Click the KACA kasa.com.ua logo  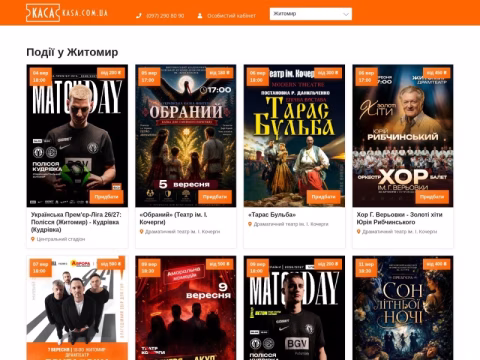pyautogui.click(x=67, y=13)
